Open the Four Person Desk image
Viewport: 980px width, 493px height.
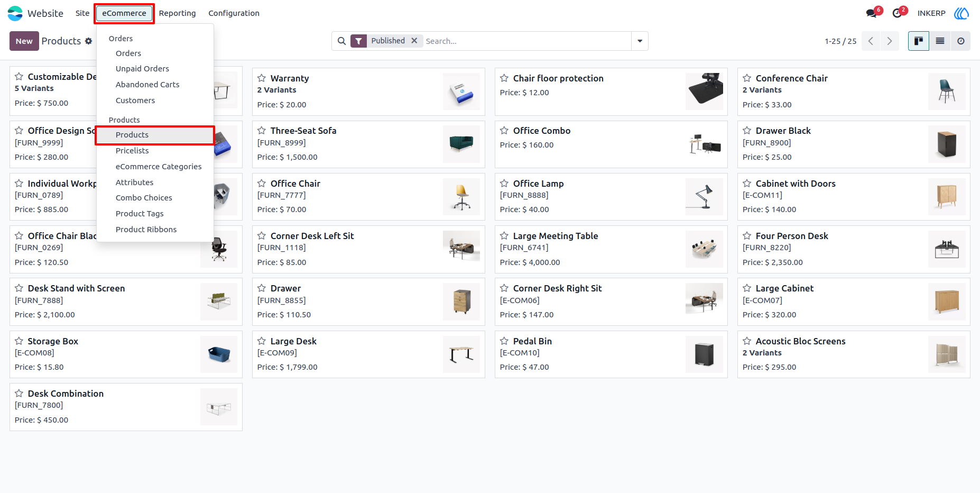[947, 249]
